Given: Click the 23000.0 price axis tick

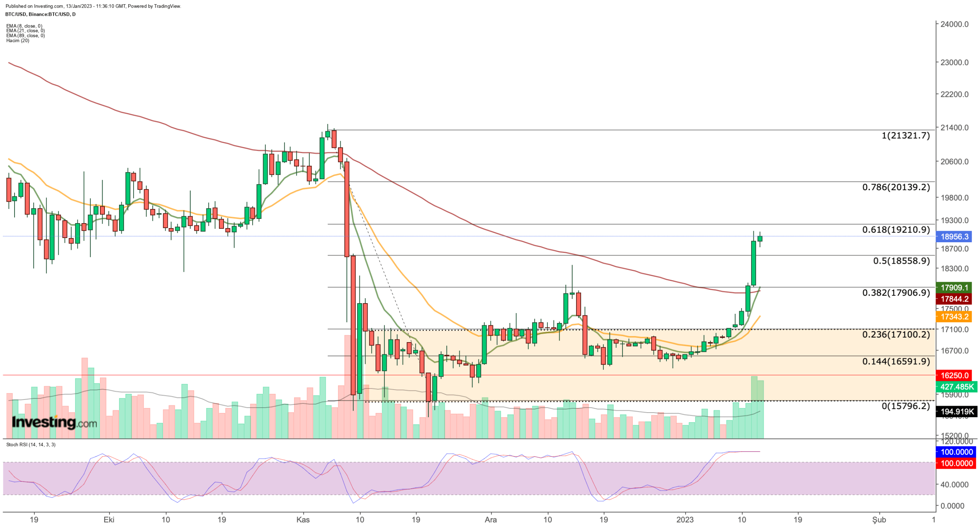Looking at the screenshot, I should click(954, 62).
